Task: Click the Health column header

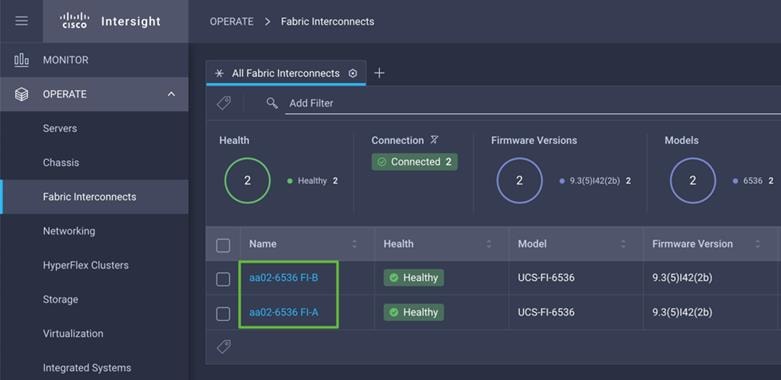Action: (398, 244)
